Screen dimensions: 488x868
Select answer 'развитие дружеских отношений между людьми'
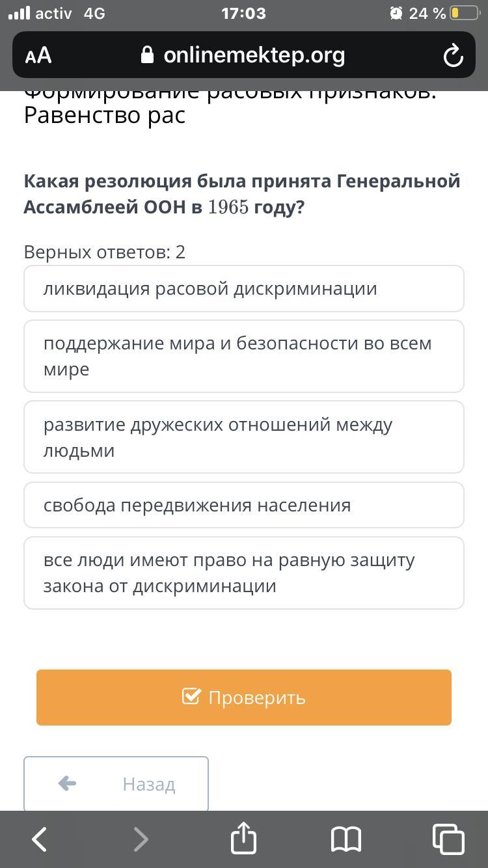coord(243,437)
